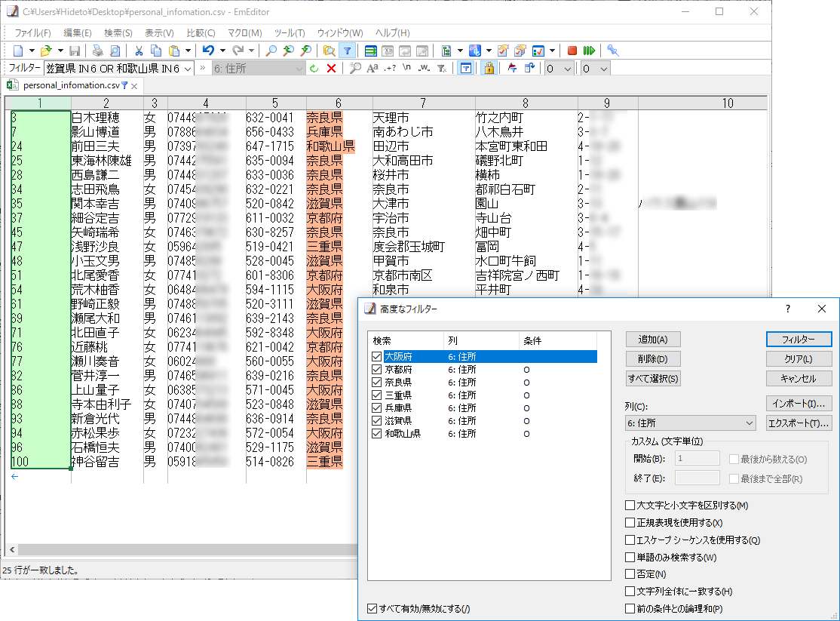This screenshot has width=840, height=621.
Task: Expand the filter text combo box arrow
Action: point(188,69)
